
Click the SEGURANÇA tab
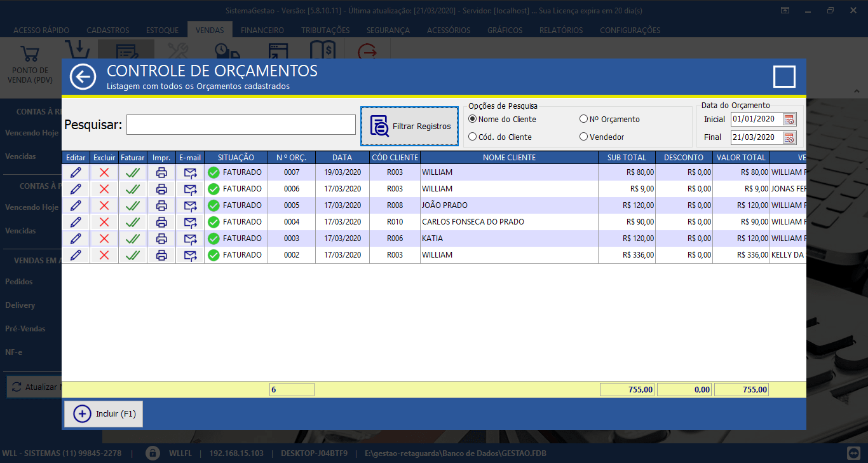point(388,30)
